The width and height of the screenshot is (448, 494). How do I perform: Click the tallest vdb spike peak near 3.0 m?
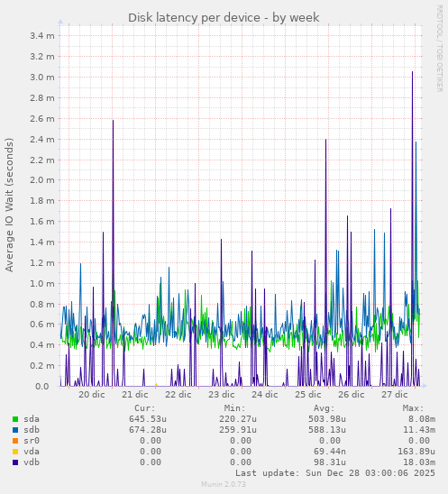(x=413, y=72)
